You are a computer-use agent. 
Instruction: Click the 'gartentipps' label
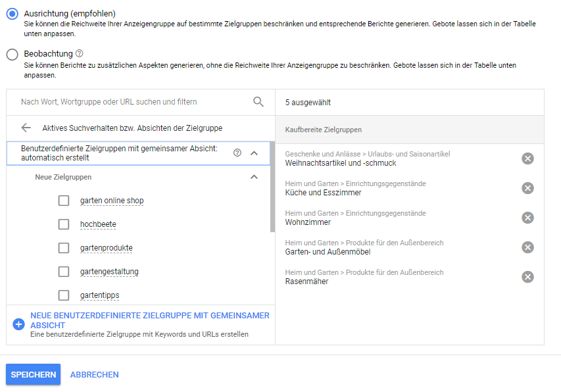(x=99, y=295)
